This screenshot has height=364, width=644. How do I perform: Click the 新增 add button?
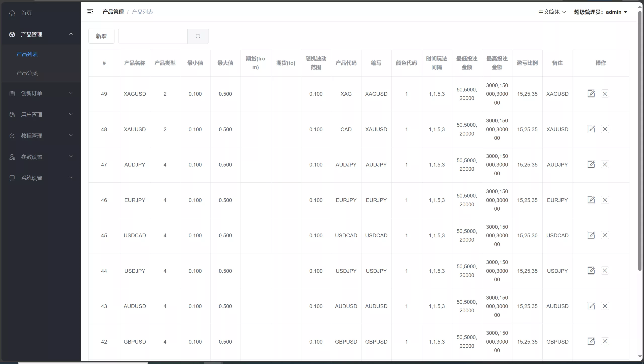(101, 36)
